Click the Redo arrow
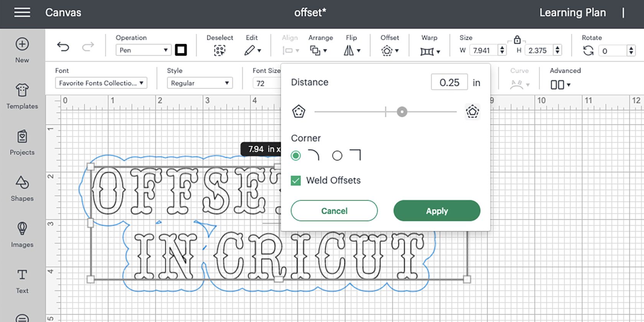This screenshot has width=644, height=322. (88, 47)
